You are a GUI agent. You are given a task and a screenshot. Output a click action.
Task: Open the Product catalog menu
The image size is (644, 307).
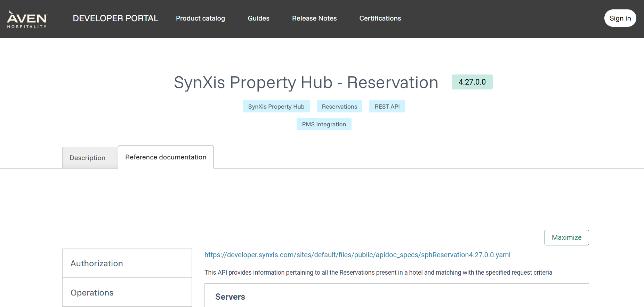click(x=200, y=18)
